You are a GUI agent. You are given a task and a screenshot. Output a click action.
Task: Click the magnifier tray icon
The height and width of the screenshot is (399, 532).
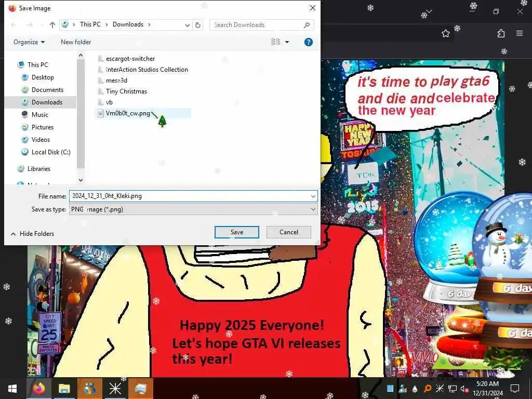click(x=427, y=389)
